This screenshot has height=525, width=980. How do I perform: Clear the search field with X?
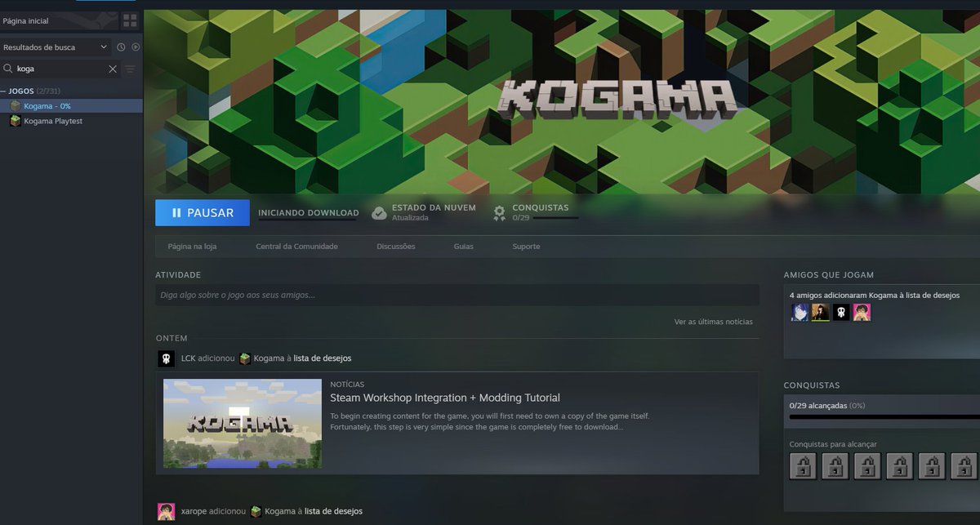pos(113,69)
